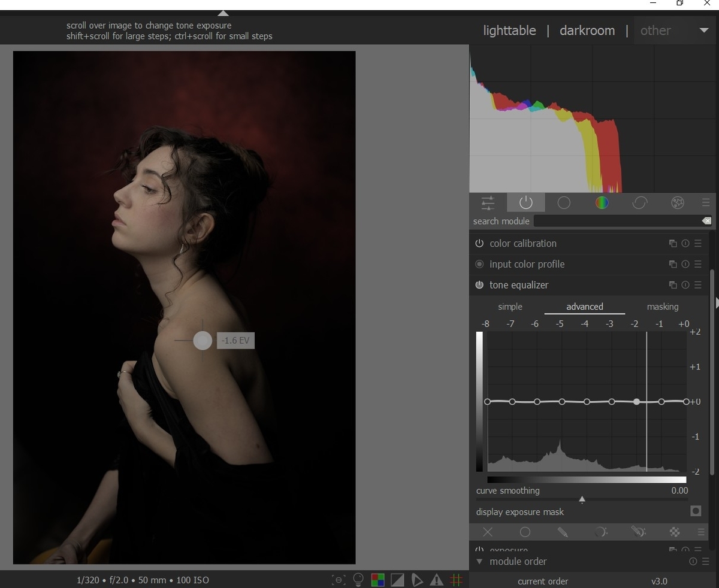Screen dimensions: 719x588
Task: Switch to the masking tab
Action: [663, 307]
